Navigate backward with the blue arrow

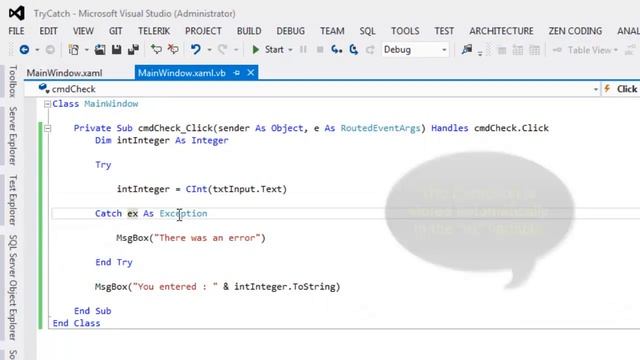coord(24,50)
